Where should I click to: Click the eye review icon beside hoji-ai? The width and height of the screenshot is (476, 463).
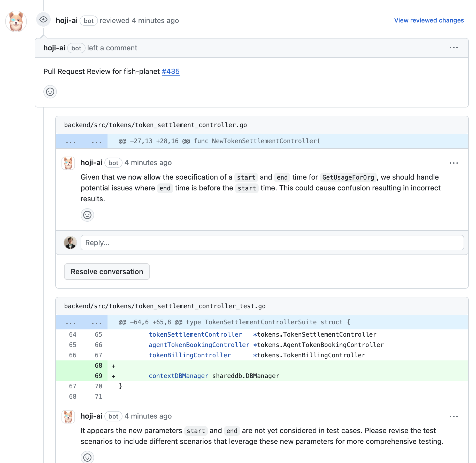click(43, 20)
